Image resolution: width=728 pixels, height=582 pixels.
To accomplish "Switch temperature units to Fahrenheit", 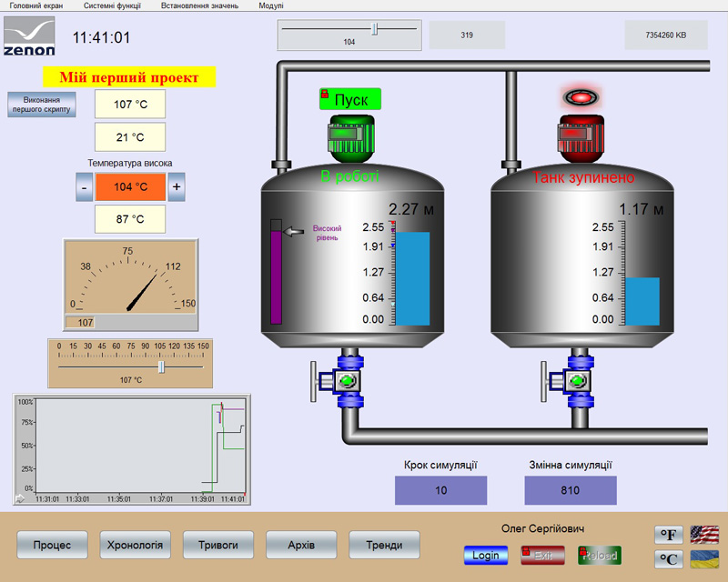I will pyautogui.click(x=671, y=535).
